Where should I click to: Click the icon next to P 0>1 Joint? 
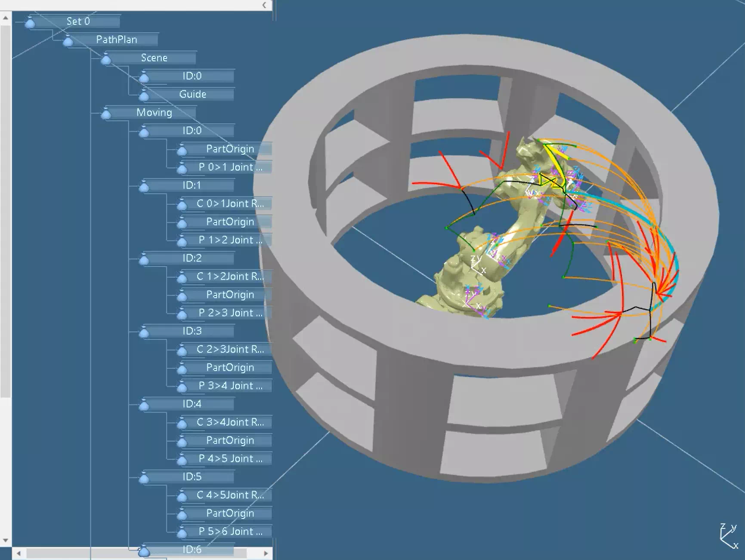pos(182,168)
